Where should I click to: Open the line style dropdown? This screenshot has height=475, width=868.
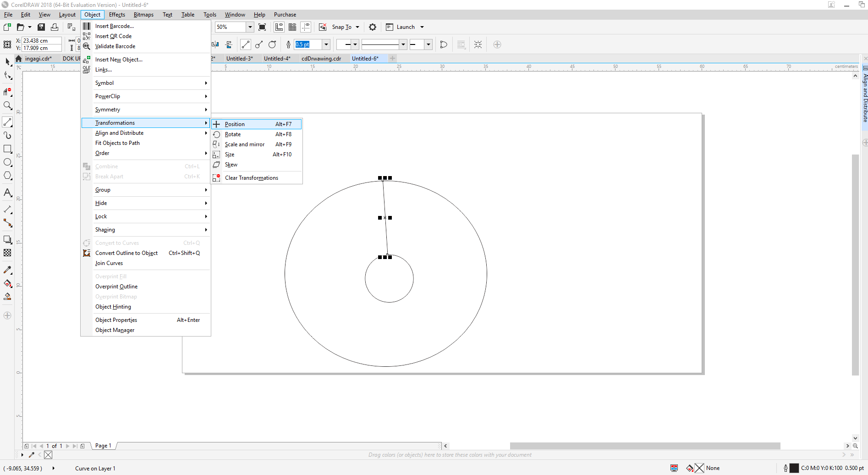point(403,44)
